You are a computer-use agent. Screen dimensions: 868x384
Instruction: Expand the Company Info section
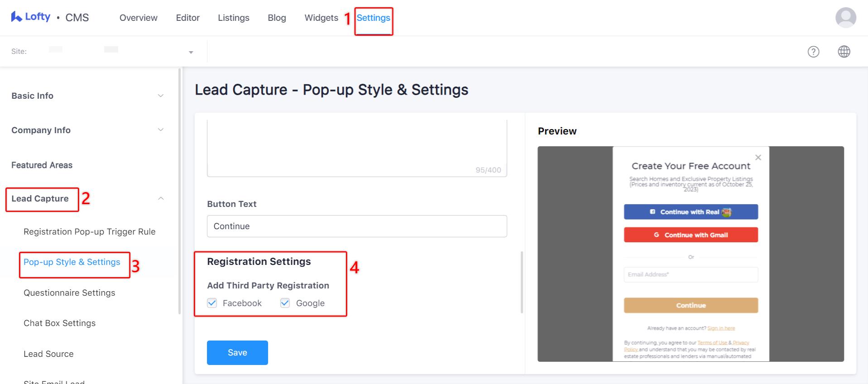(x=161, y=130)
